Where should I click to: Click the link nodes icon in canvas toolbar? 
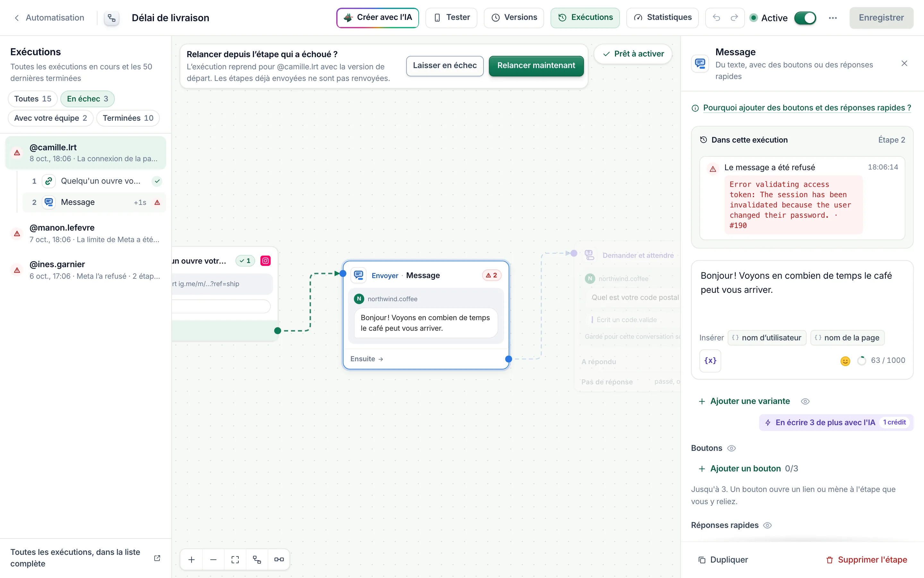pyautogui.click(x=279, y=559)
